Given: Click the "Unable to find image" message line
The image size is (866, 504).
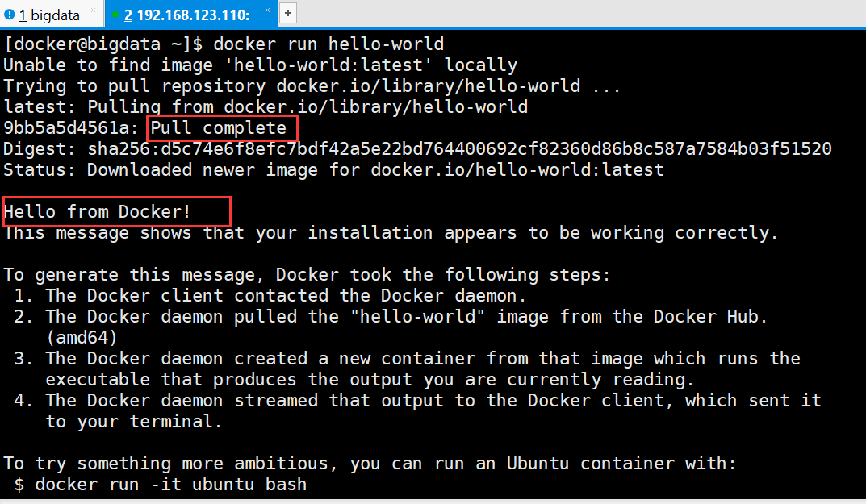Looking at the screenshot, I should pos(260,65).
